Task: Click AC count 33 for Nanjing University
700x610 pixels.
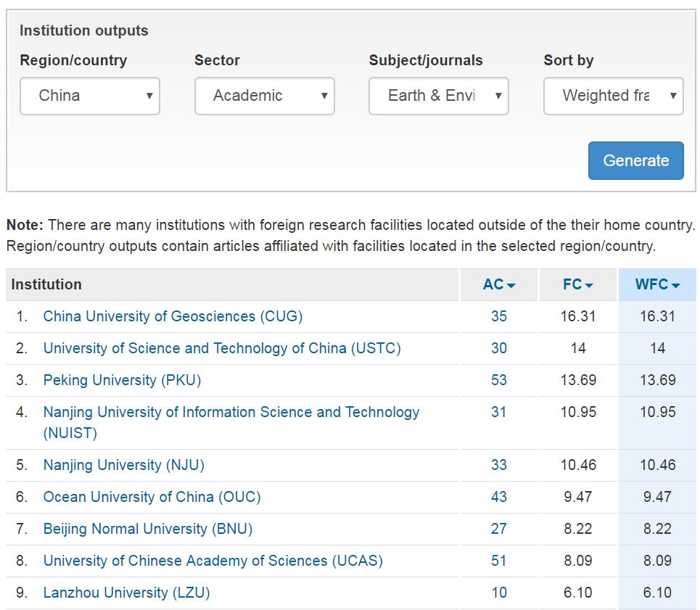Action: (498, 465)
